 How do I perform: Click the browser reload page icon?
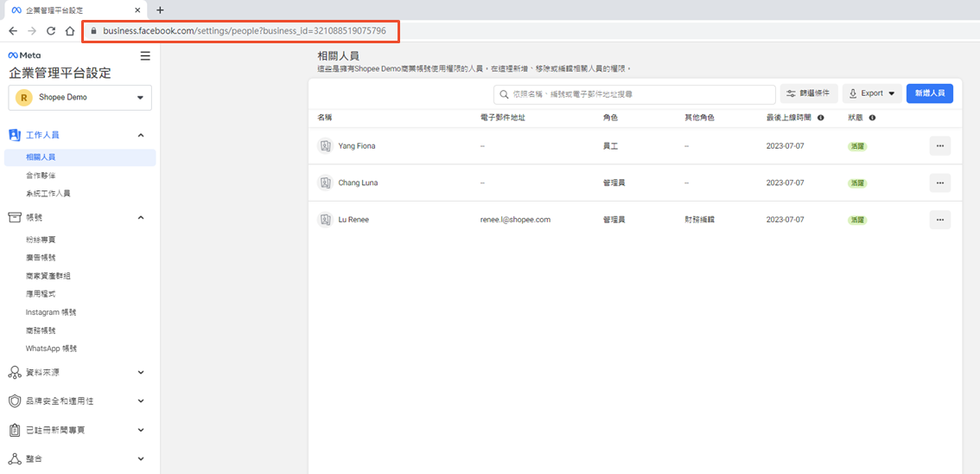51,31
